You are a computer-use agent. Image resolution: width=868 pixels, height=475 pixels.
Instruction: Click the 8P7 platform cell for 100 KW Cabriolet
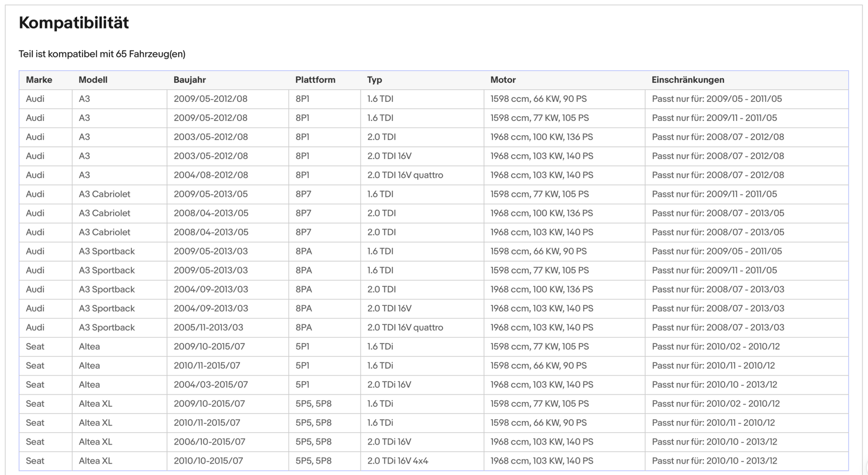coord(324,213)
